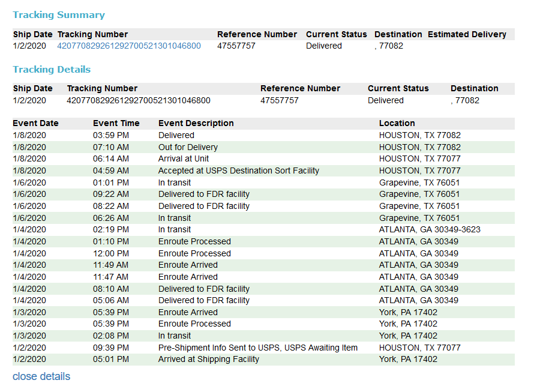The image size is (546, 392).
Task: Click the Estimated Delivery column header
Action: [467, 34]
